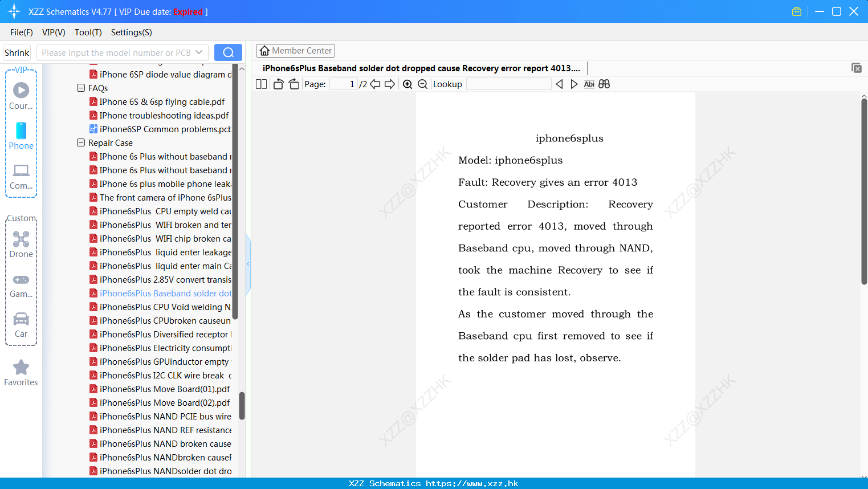Screen dimensions: 868x489
Task: Select highlighted iPhone6sPlus Baseband solder dot
Action: [x=161, y=294]
